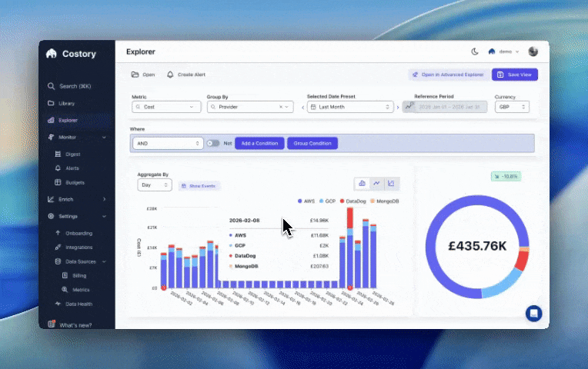Click light blue GCP donut segment
This screenshot has height=369, width=588.
[x=503, y=284]
